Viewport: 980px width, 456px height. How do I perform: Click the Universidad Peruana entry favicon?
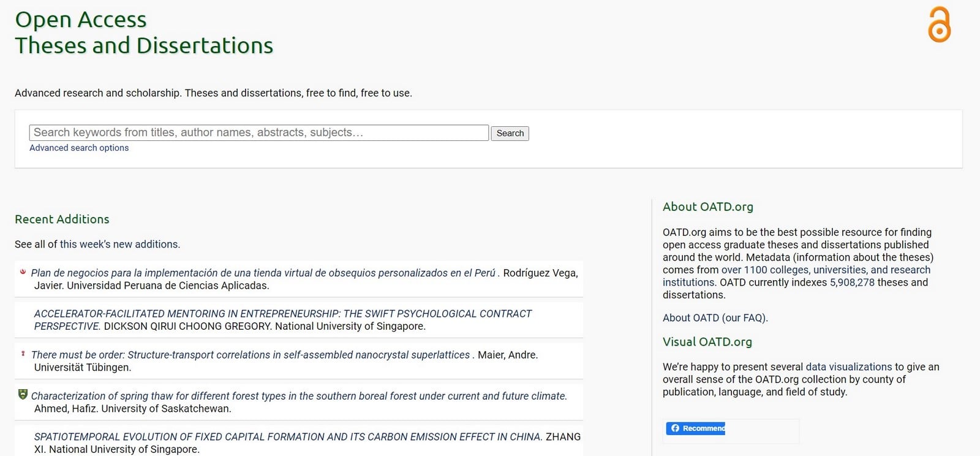23,272
